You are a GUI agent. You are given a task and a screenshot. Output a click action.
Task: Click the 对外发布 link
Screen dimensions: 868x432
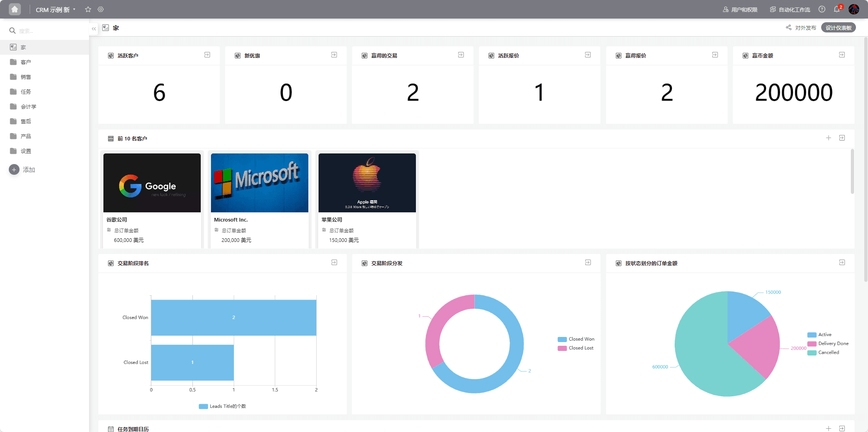click(801, 28)
